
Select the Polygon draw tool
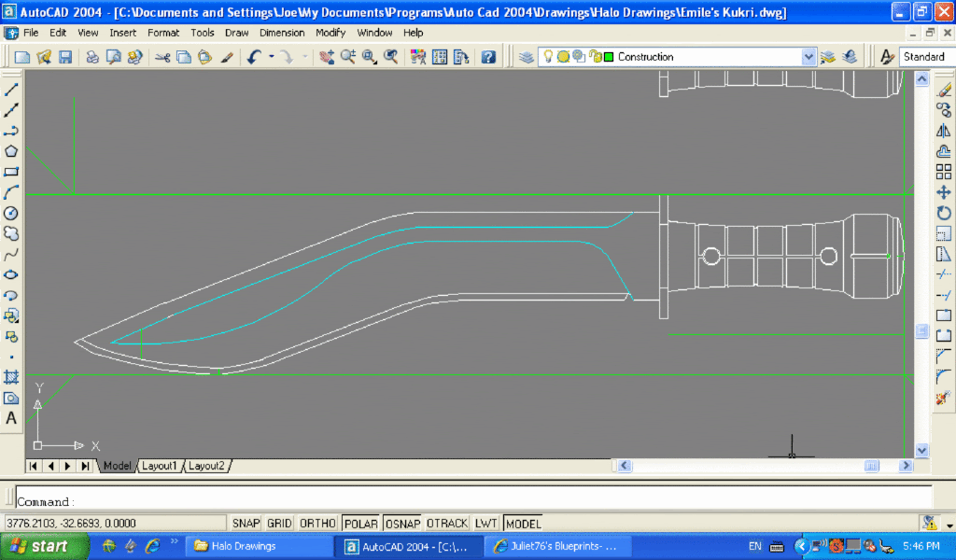(11, 151)
